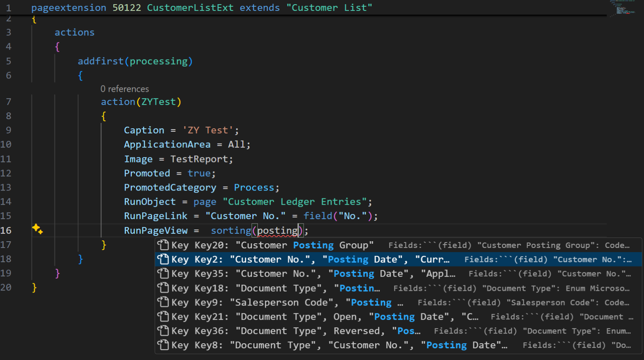The height and width of the screenshot is (360, 644).
Task: Click line number 16 in the gutter
Action: click(x=6, y=230)
